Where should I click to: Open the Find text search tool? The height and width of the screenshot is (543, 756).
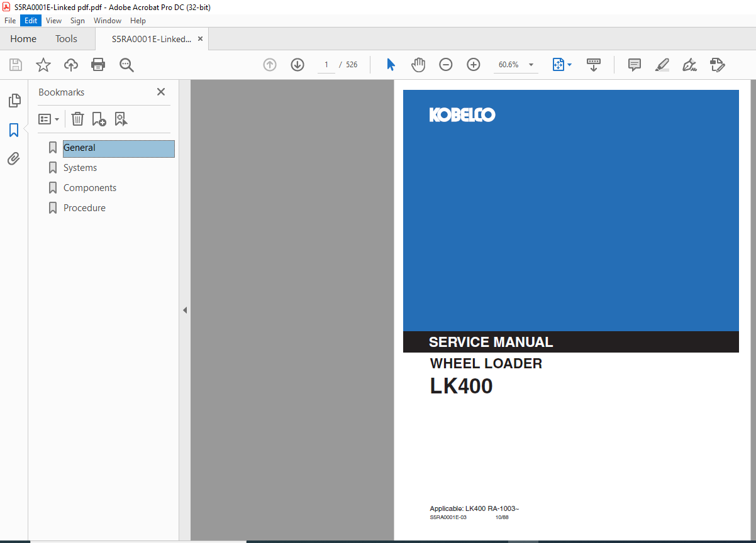(x=126, y=65)
